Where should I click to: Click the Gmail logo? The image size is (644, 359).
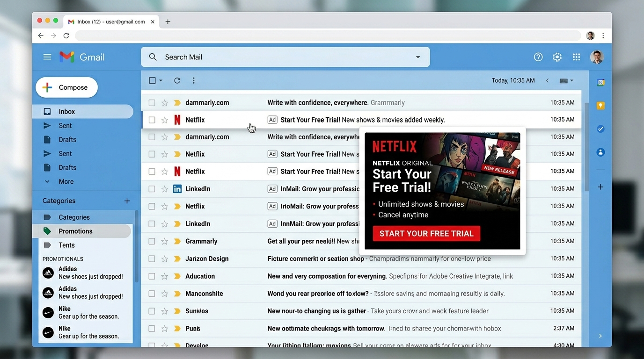82,57
